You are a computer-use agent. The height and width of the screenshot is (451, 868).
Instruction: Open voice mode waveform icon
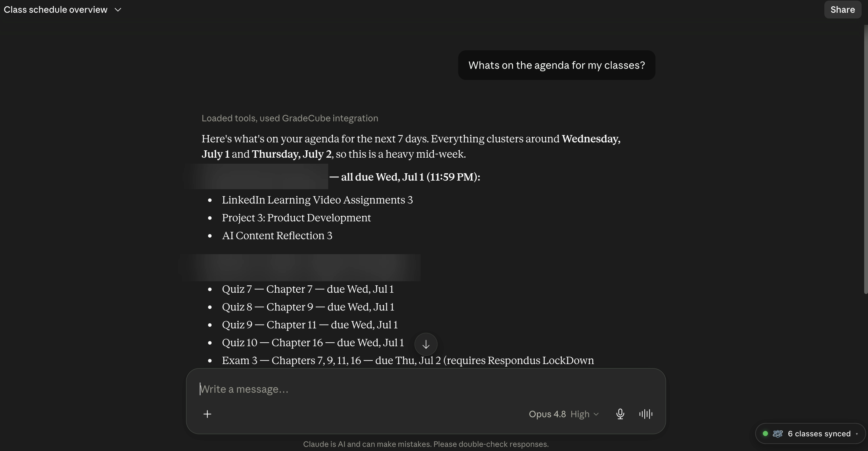646,414
